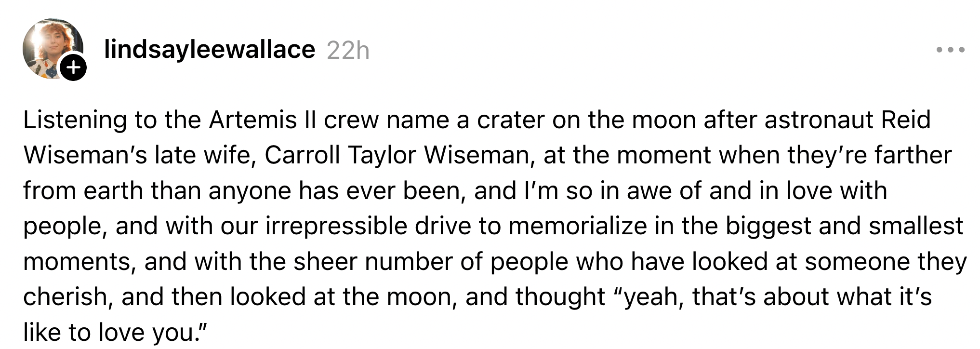Screen dimensions: 980x349
Task: Click the phrase "Wiseman's late wife"
Action: [139, 156]
